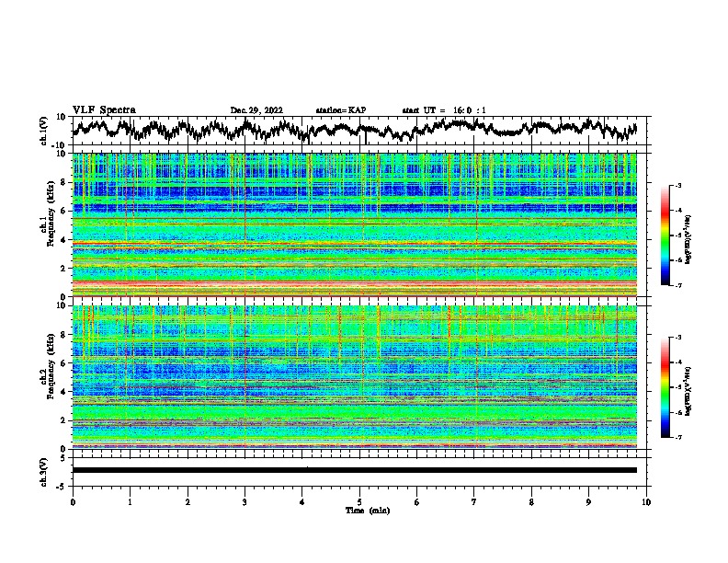
Task: Click time axis tick label "9"
Action: 588,502
